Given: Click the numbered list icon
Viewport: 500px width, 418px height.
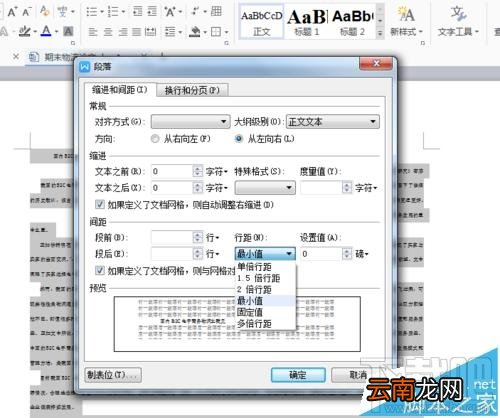Looking at the screenshot, I should pos(113,12).
